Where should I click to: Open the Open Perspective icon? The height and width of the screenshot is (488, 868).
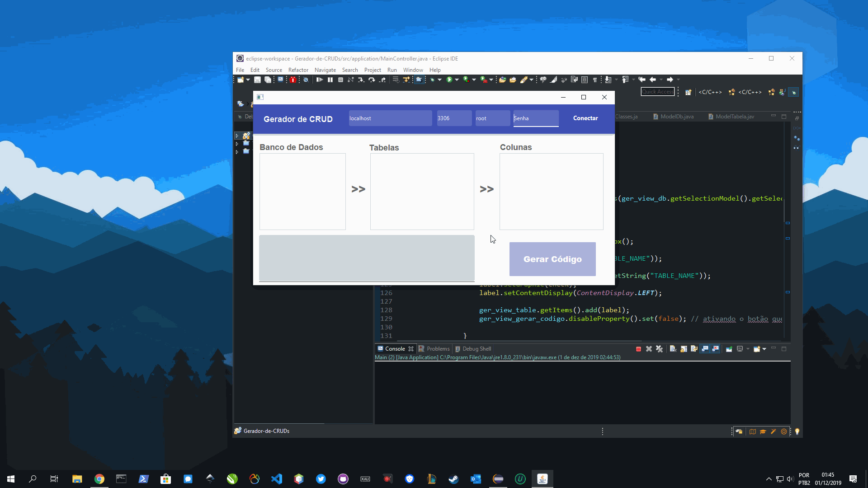[688, 92]
